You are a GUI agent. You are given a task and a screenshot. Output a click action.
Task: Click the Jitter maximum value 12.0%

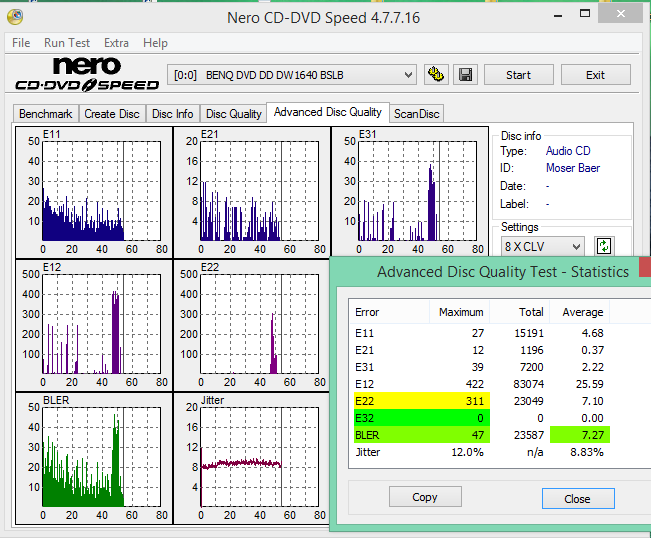pos(467,452)
